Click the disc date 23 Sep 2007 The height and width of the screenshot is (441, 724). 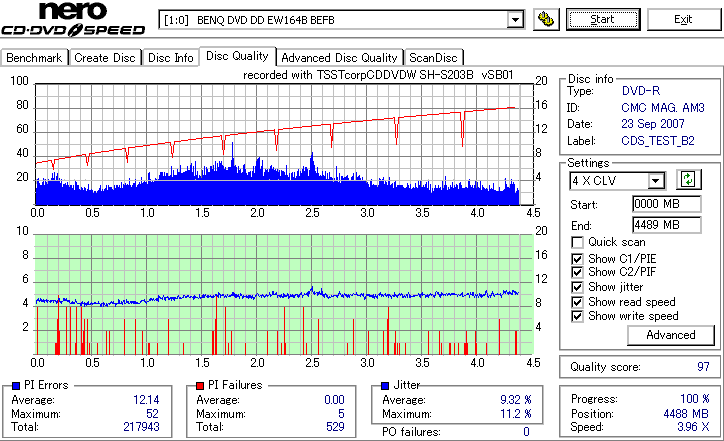pyautogui.click(x=652, y=124)
